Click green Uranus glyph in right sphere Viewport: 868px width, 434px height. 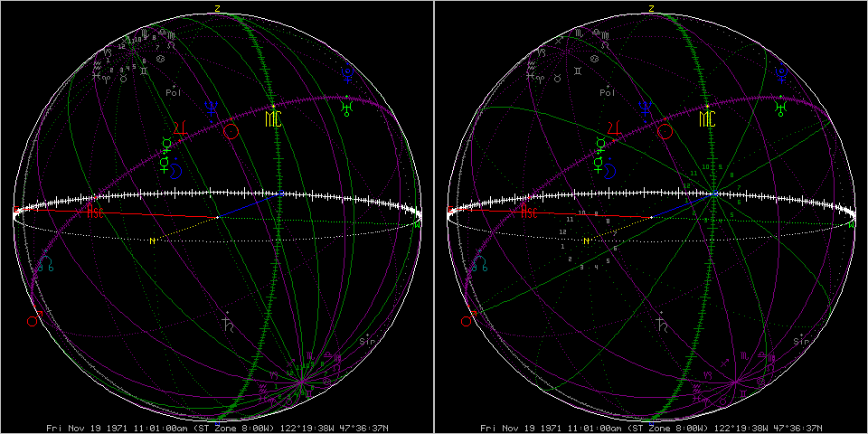779,109
